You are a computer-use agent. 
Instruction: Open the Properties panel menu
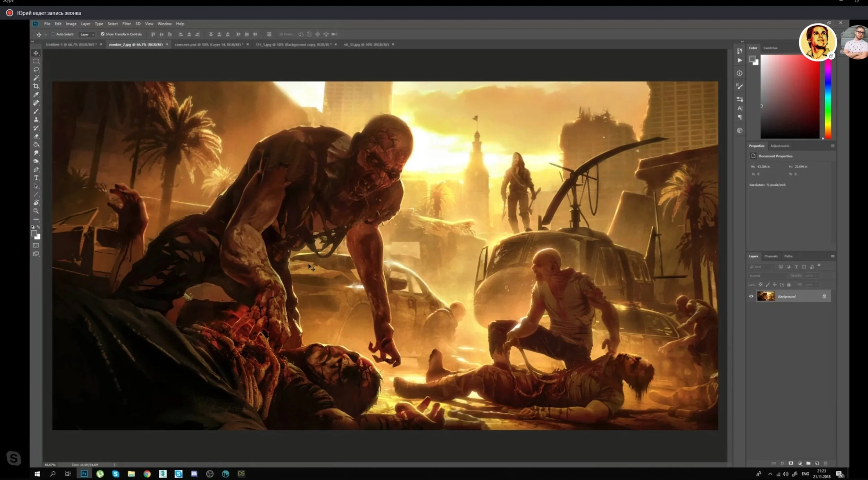[x=833, y=146]
